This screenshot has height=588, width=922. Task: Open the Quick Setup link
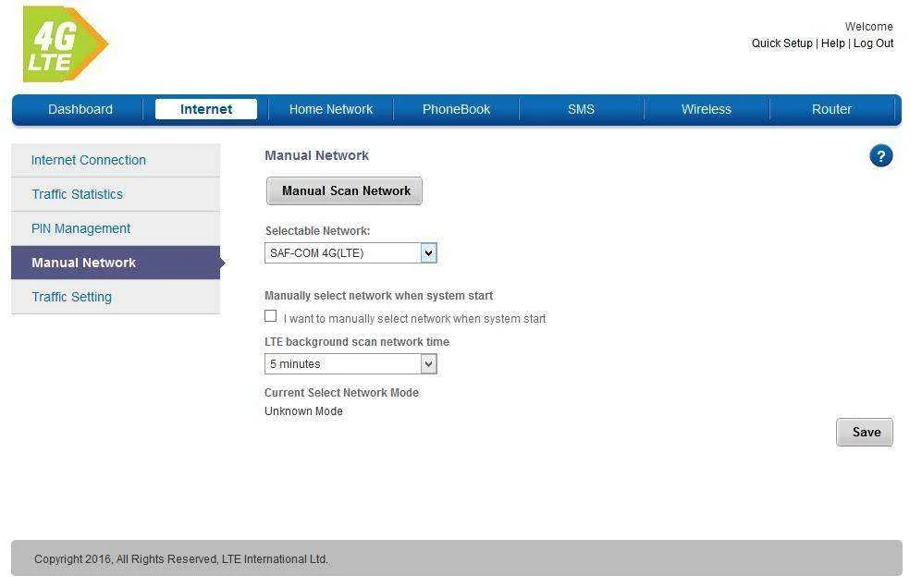point(781,43)
